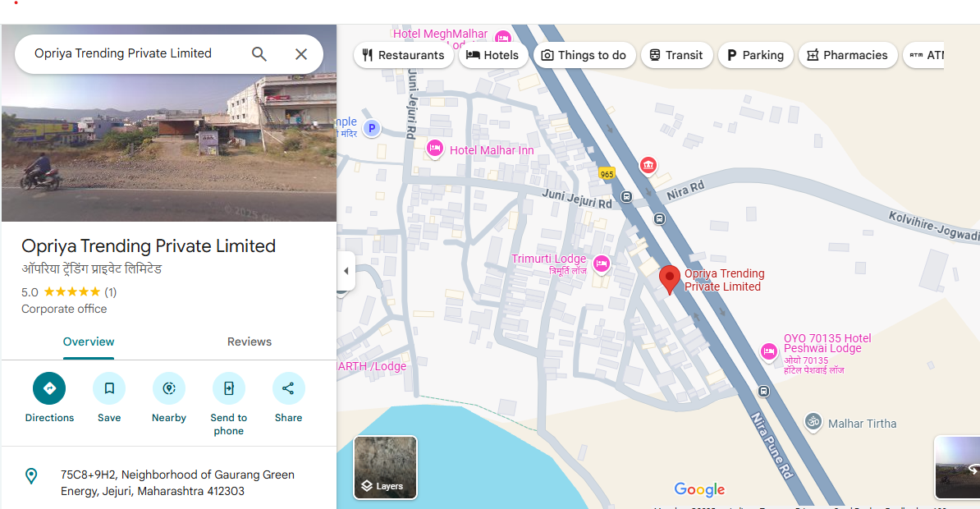Click the red Opriya Trending map pin
The image size is (980, 509).
tap(670, 279)
